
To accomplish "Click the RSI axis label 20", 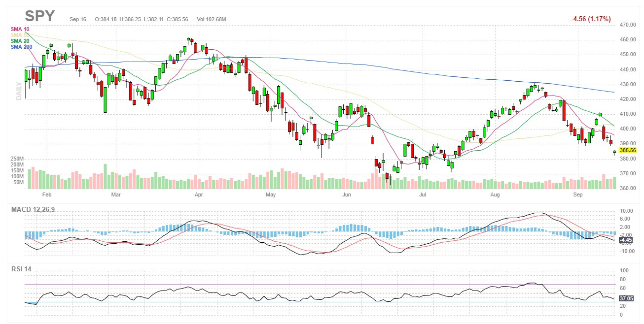I will 622,306.
